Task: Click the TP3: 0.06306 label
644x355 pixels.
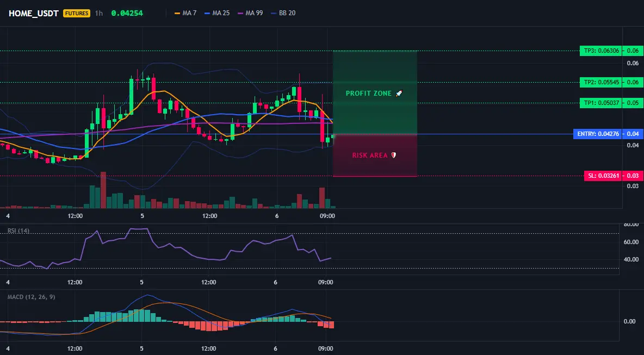Action: coord(601,51)
